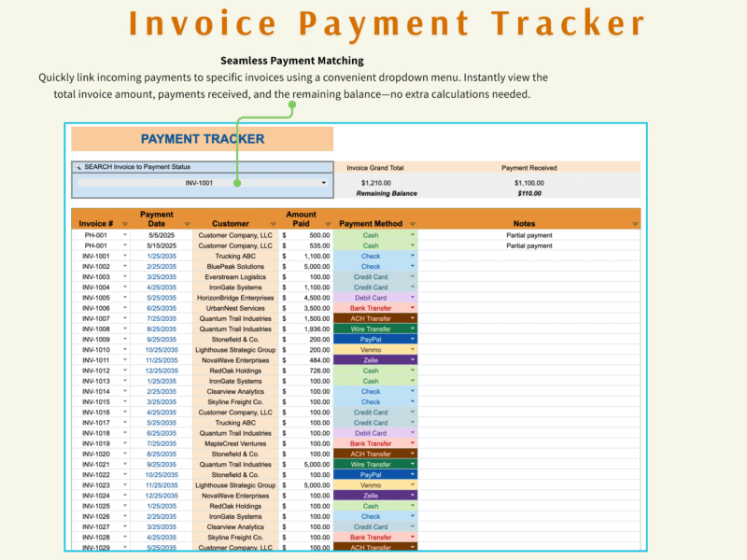
Task: Open the Amount Paid column filter
Action: (x=328, y=224)
